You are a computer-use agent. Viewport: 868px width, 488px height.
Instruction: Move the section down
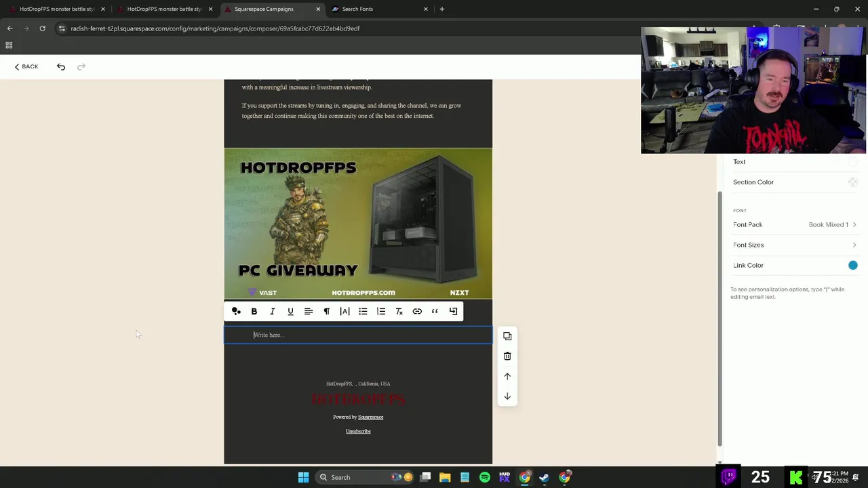pyautogui.click(x=507, y=396)
